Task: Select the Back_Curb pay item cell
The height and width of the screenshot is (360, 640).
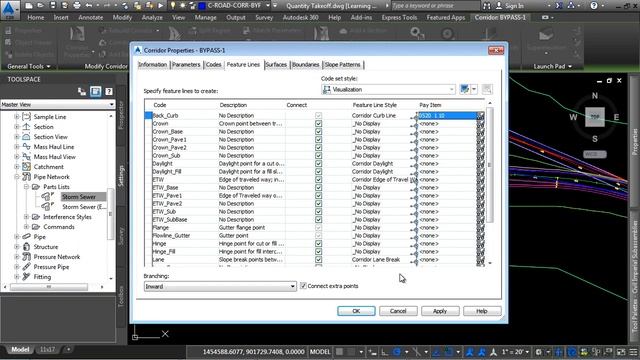Action: click(x=447, y=116)
